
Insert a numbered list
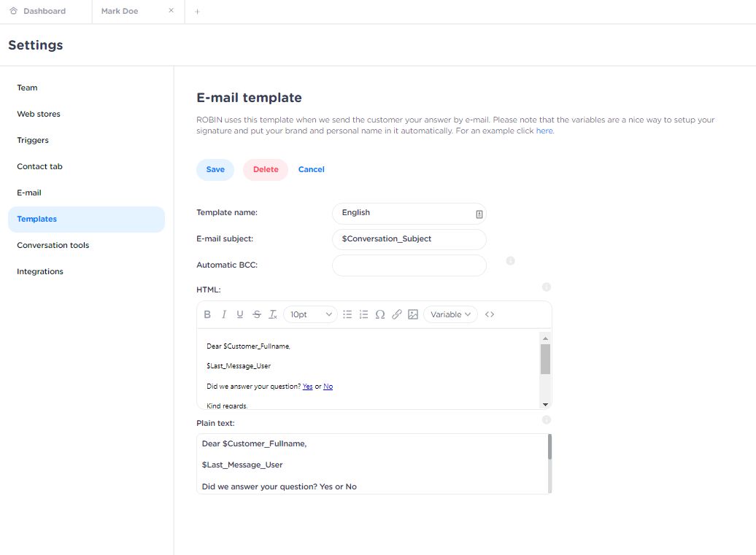click(363, 314)
